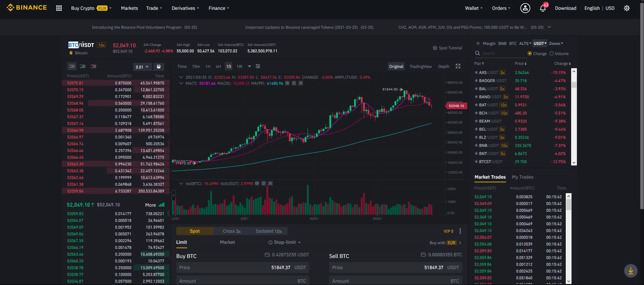Screen dimensions: 644x285
Task: Go to Markets page
Action: (x=129, y=8)
